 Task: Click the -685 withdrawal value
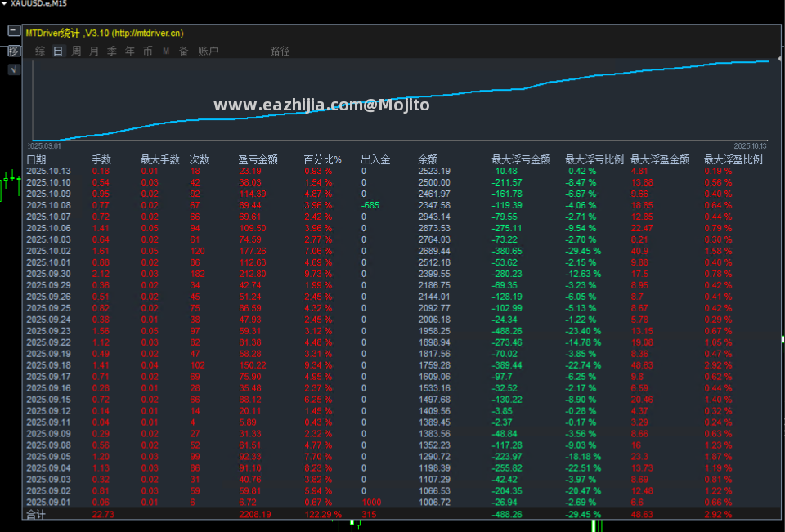[x=370, y=205]
